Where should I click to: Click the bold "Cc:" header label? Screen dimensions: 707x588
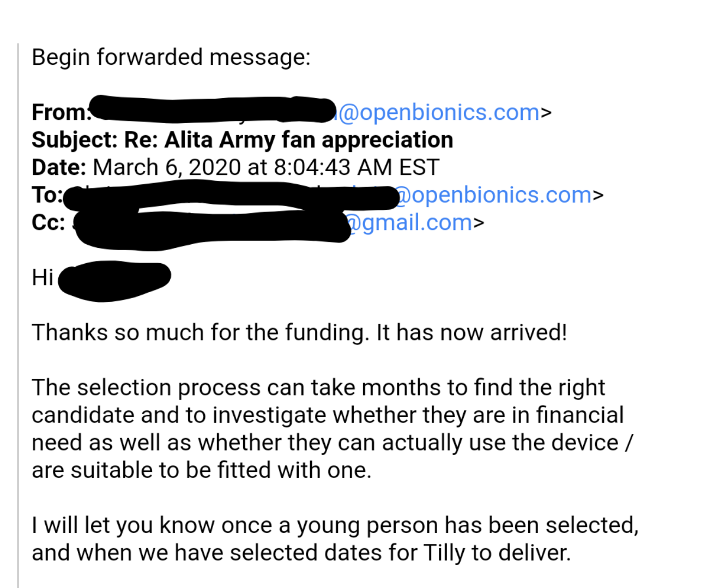tap(48, 222)
